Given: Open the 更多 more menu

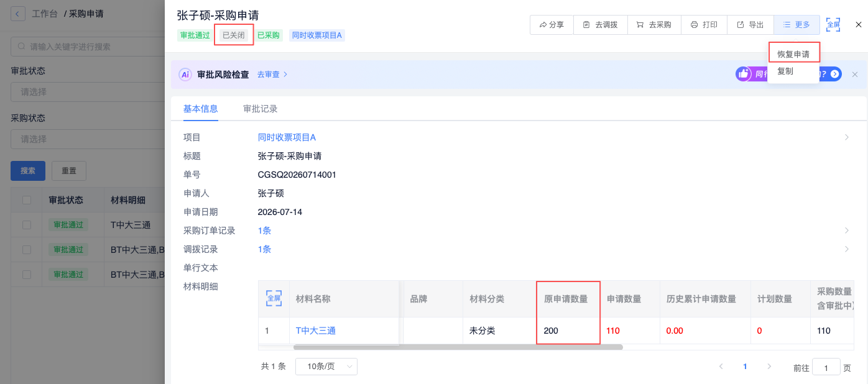Looking at the screenshot, I should (x=796, y=25).
